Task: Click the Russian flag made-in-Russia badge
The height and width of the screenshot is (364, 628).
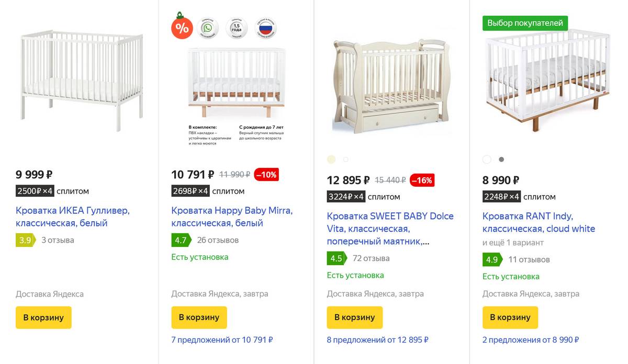Action: 266,28
